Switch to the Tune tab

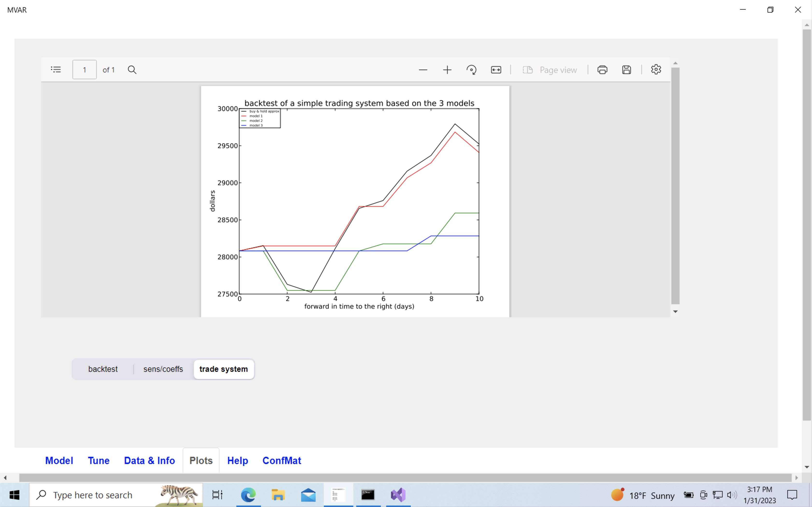pyautogui.click(x=99, y=460)
